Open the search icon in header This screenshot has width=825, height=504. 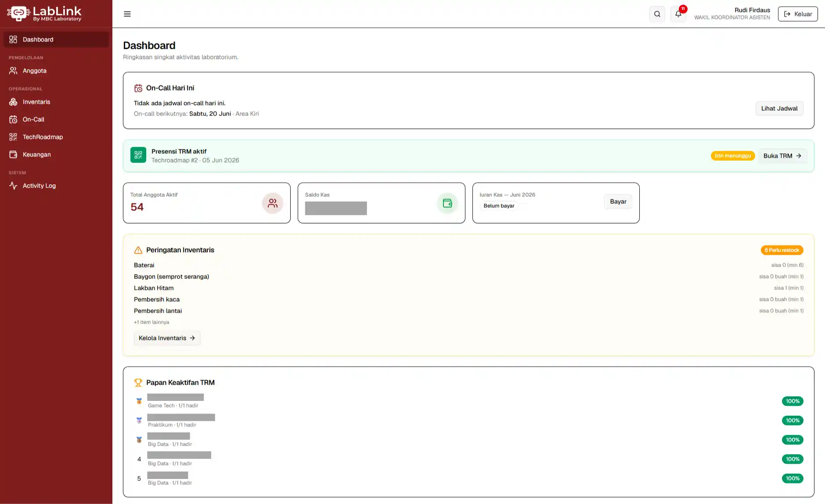[x=657, y=14]
